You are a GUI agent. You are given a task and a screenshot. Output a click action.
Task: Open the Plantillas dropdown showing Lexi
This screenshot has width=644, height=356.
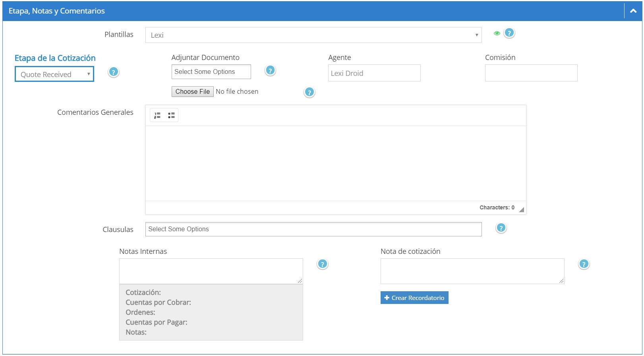[313, 35]
